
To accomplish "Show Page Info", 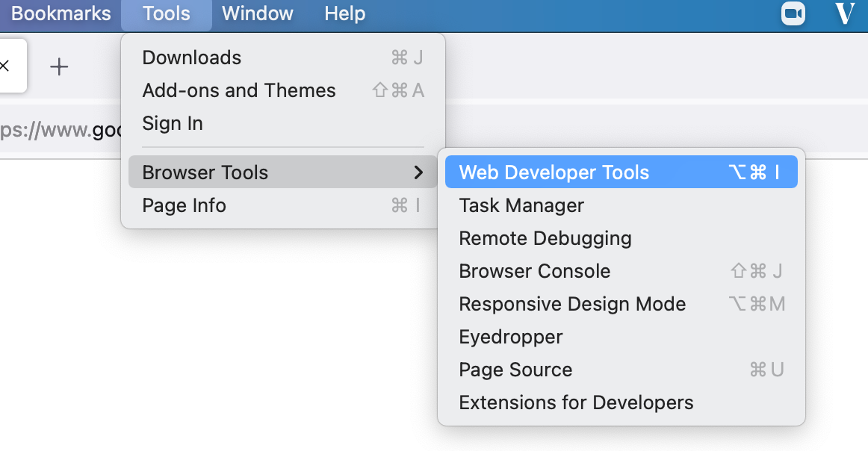I will pyautogui.click(x=184, y=205).
